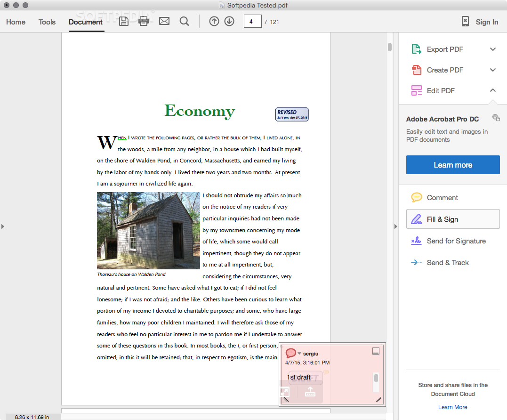Click the author name 'sergiu' in the note
507x420 pixels.
pos(311,354)
